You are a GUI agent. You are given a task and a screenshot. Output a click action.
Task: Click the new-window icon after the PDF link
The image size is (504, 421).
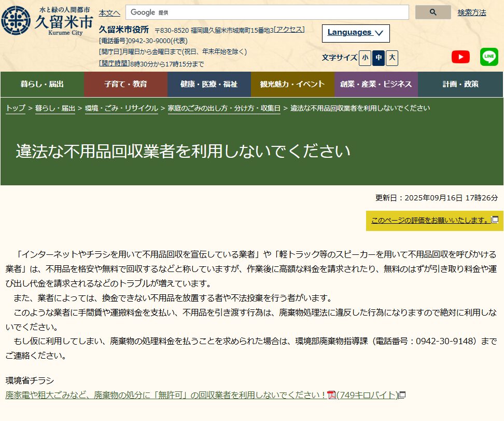click(402, 396)
